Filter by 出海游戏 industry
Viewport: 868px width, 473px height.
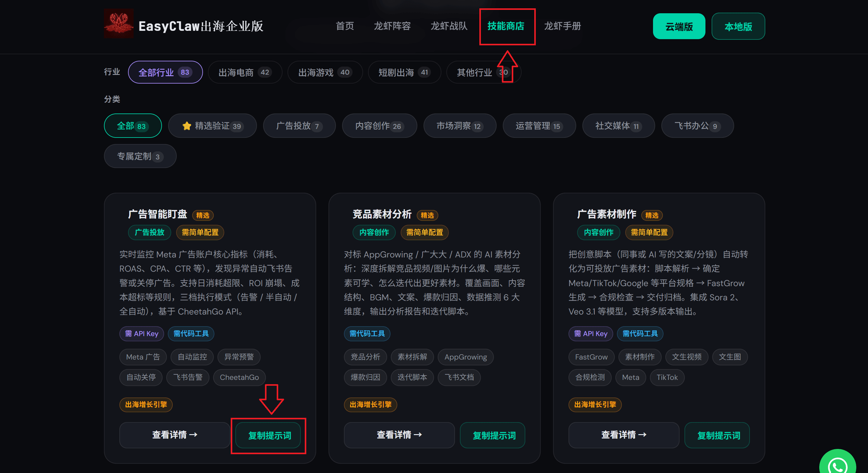[x=325, y=72]
